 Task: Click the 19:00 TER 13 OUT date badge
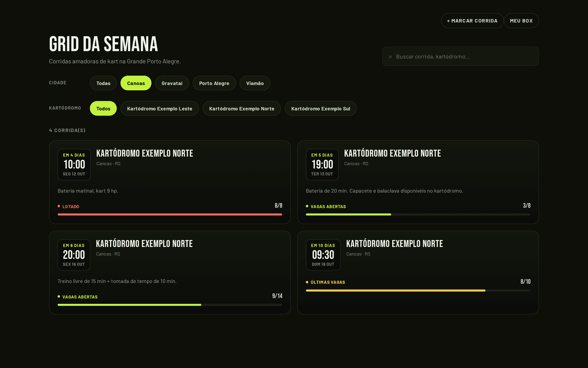click(322, 164)
